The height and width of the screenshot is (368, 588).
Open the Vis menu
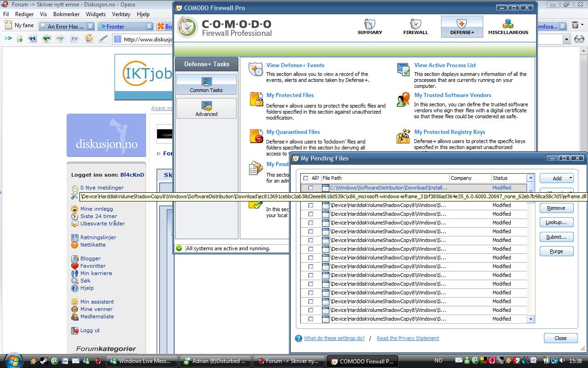[43, 14]
